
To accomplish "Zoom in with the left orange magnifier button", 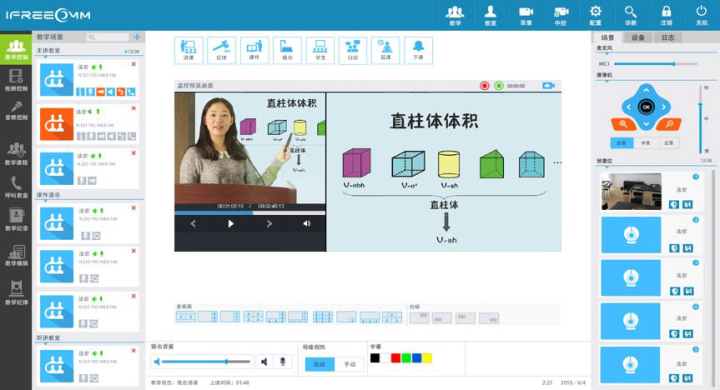I will coord(623,124).
